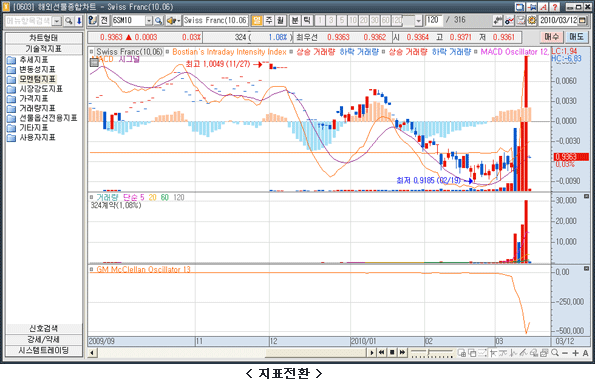Image resolution: width=595 pixels, height=384 pixels.
Task: Click the chart link/connect tool icon
Action: (498, 20)
